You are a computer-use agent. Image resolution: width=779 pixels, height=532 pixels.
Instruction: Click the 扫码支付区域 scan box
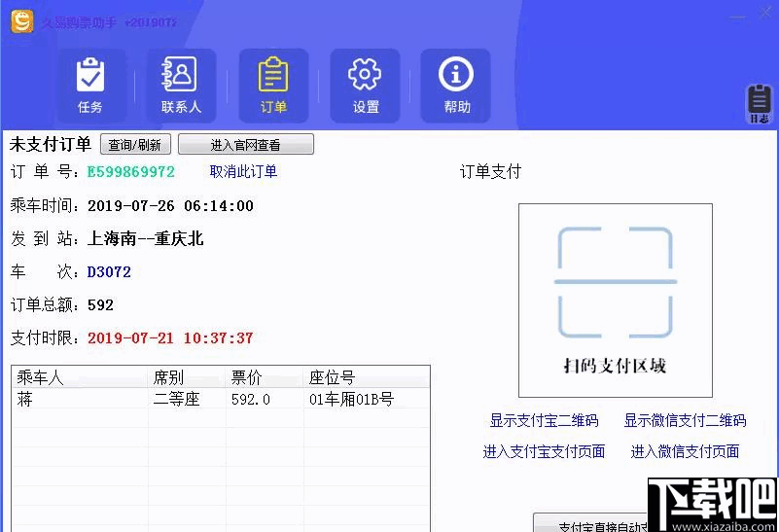click(x=616, y=301)
